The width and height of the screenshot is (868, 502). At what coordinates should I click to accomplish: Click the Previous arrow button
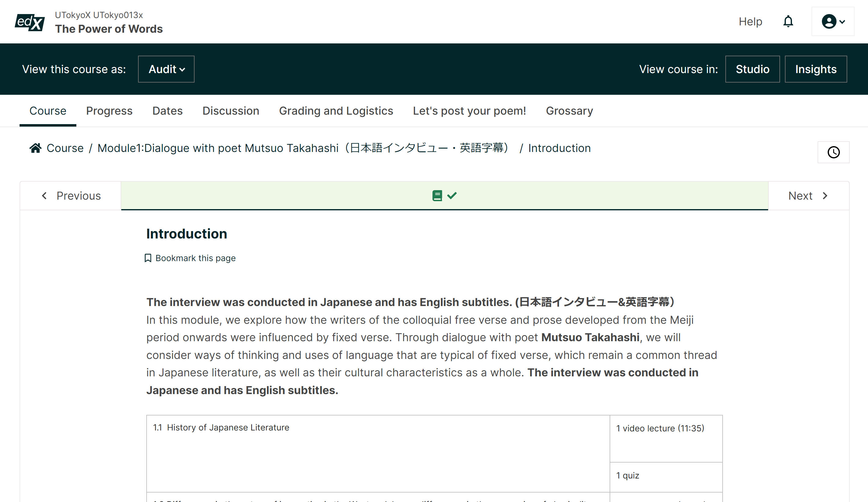point(71,196)
